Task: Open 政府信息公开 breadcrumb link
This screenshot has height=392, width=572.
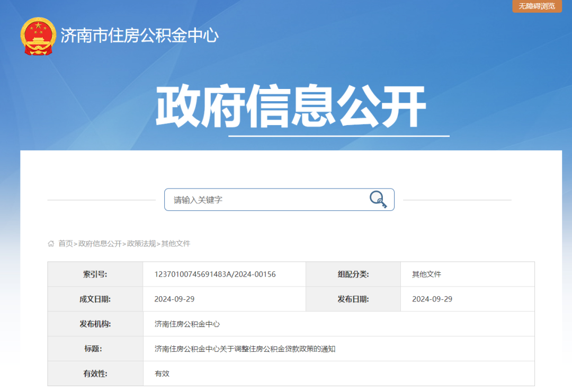Action: click(100, 244)
